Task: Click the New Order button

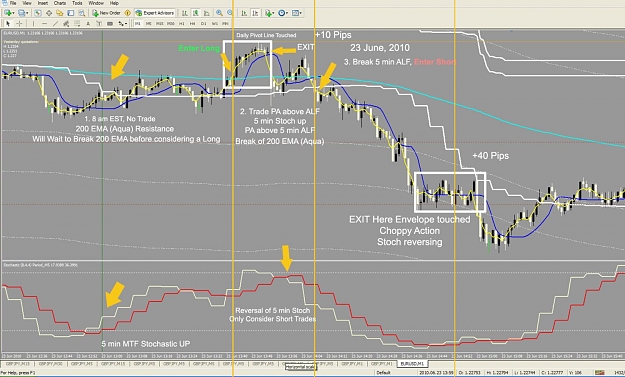Action: pyautogui.click(x=106, y=13)
